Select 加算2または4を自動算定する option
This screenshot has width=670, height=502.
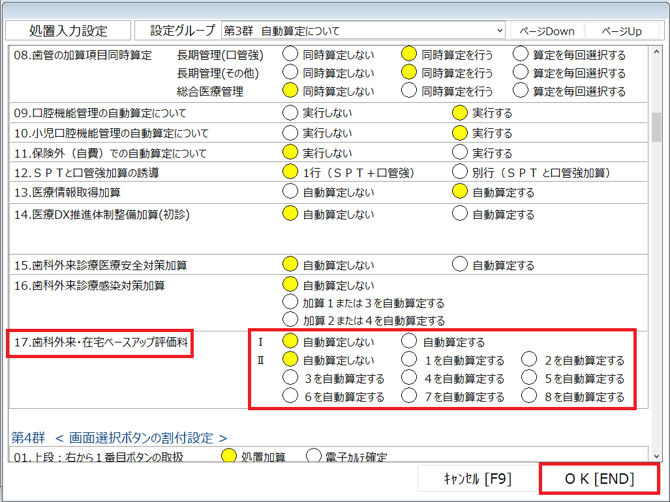(291, 321)
